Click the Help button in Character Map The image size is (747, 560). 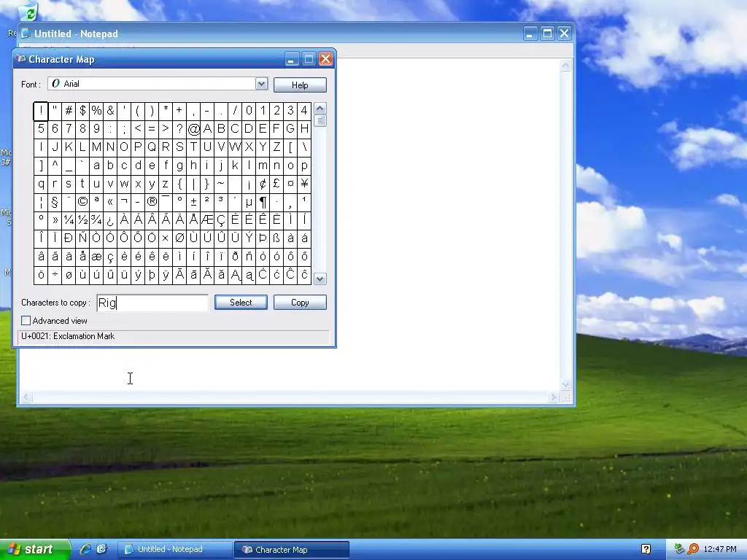[300, 85]
